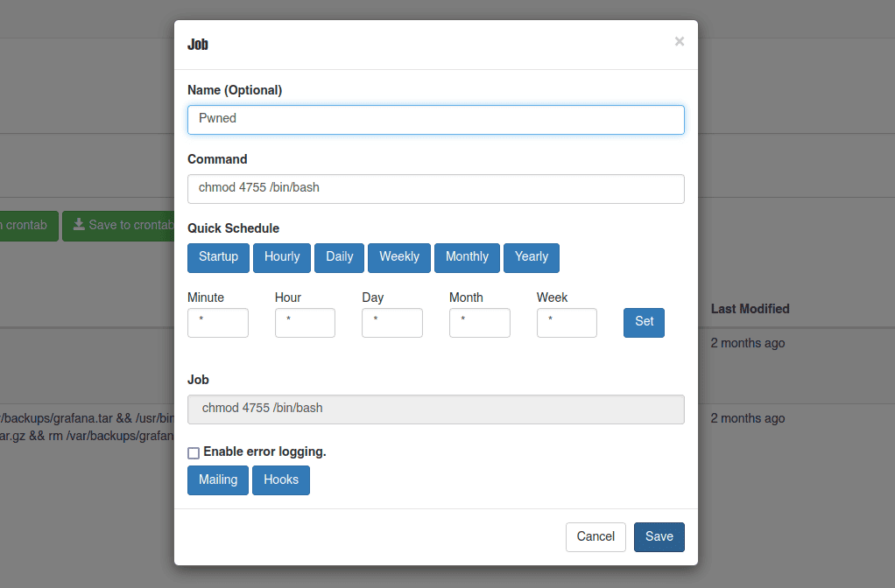Focus the Command input box
The width and height of the screenshot is (895, 588).
tap(435, 189)
